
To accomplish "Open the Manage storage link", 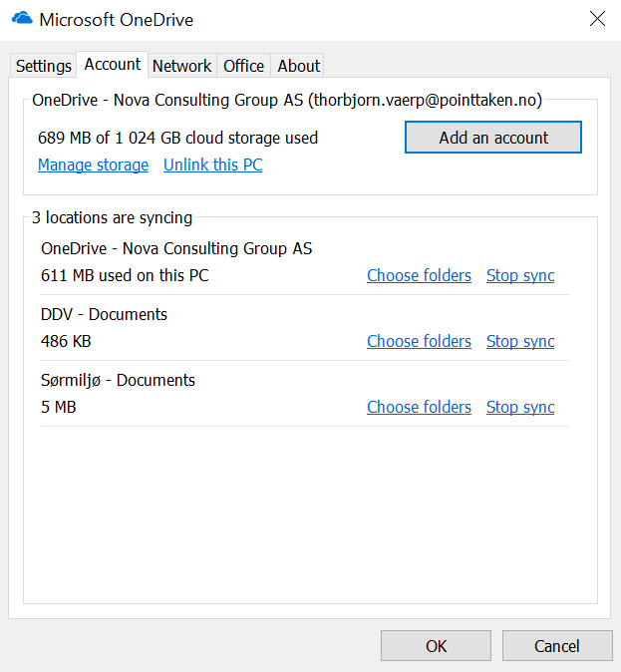I will point(93,165).
